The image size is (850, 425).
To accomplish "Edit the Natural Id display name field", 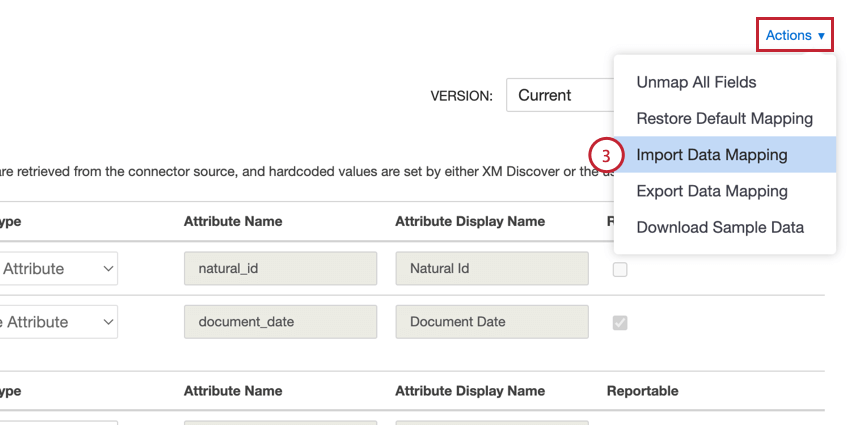I will 490,269.
